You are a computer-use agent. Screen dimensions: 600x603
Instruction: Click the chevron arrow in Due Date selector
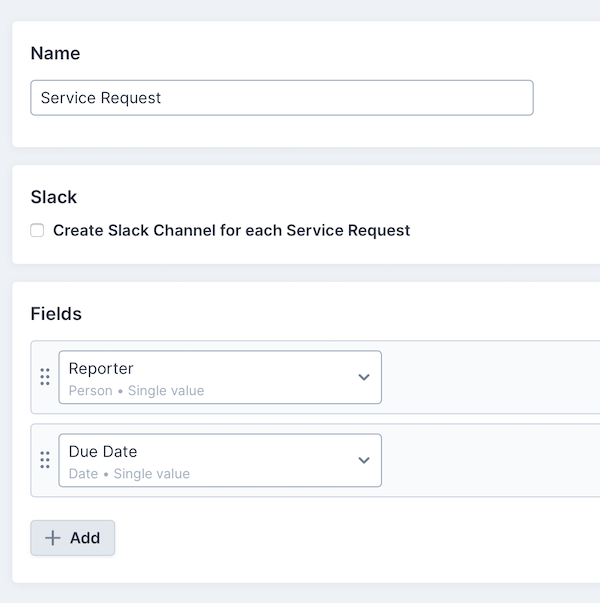coord(364,460)
